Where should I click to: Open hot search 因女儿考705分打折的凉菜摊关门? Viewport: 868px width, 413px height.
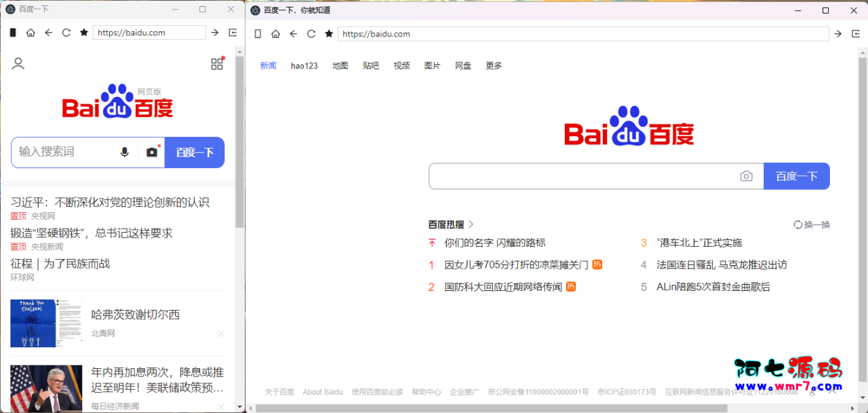[x=516, y=265]
